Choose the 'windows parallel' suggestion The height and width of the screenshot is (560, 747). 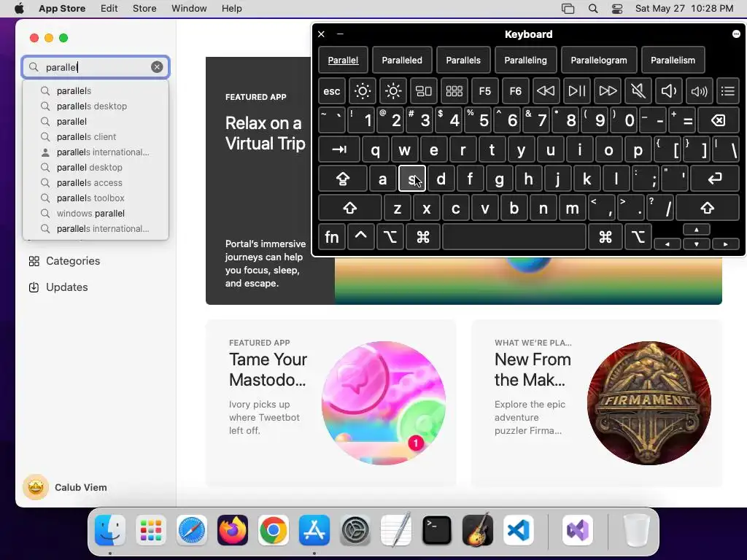click(96, 214)
